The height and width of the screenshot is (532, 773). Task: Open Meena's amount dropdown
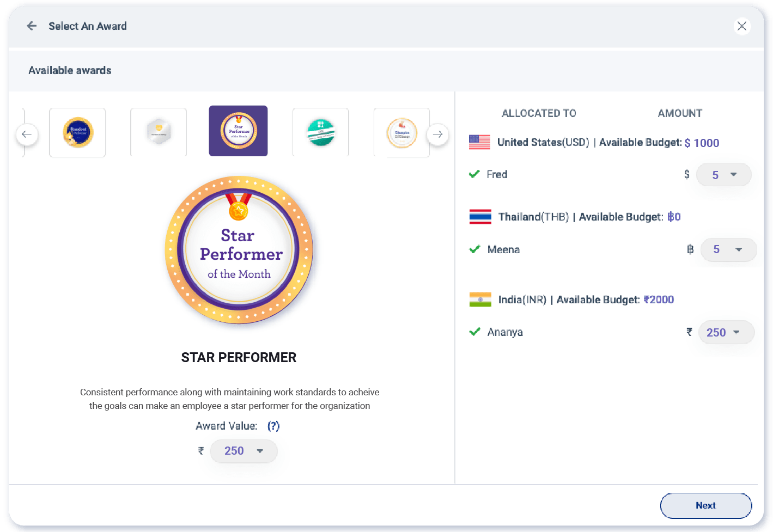(728, 249)
